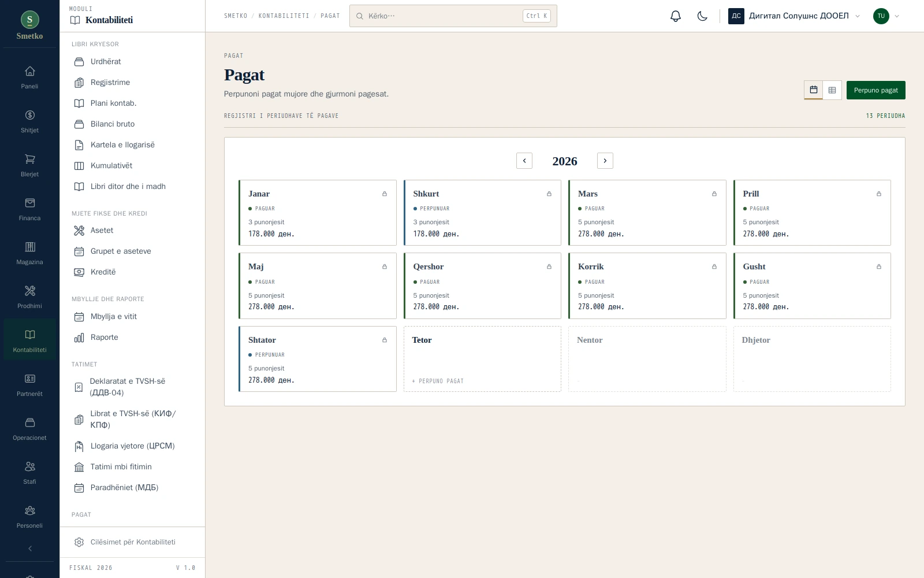Switch to table list view

pyautogui.click(x=832, y=90)
